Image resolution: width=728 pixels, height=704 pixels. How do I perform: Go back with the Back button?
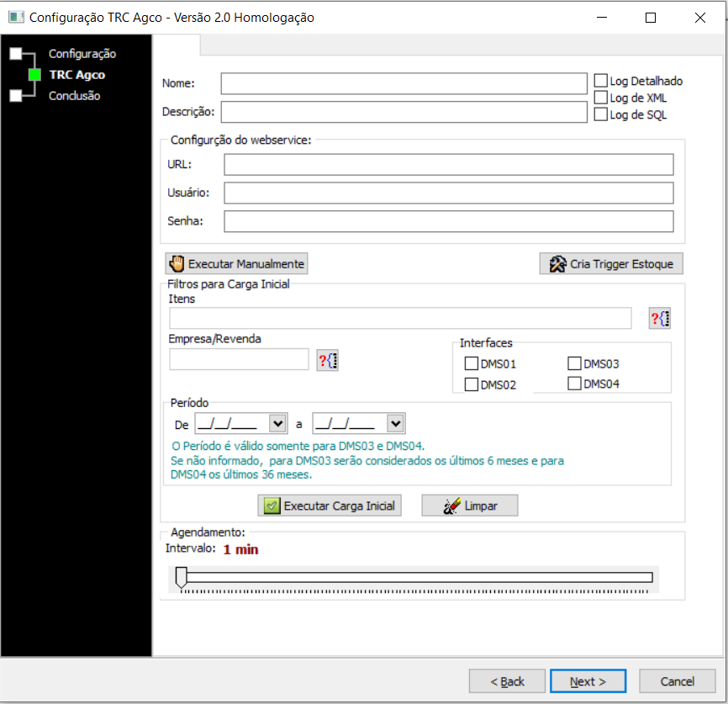507,681
